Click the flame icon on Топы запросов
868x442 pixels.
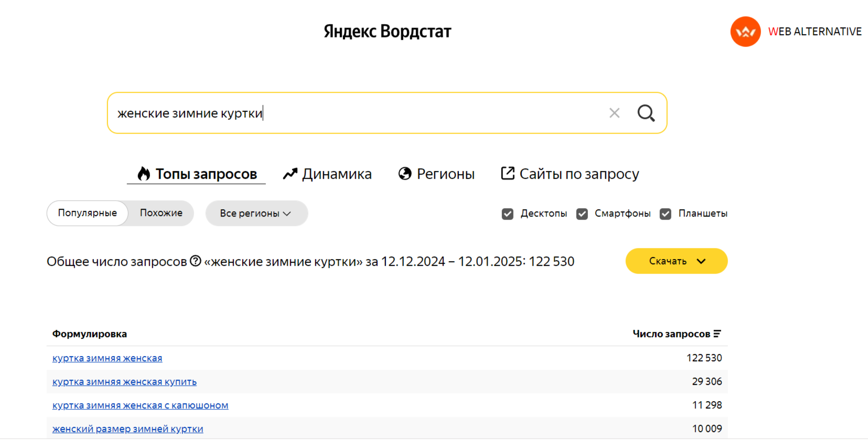point(144,174)
